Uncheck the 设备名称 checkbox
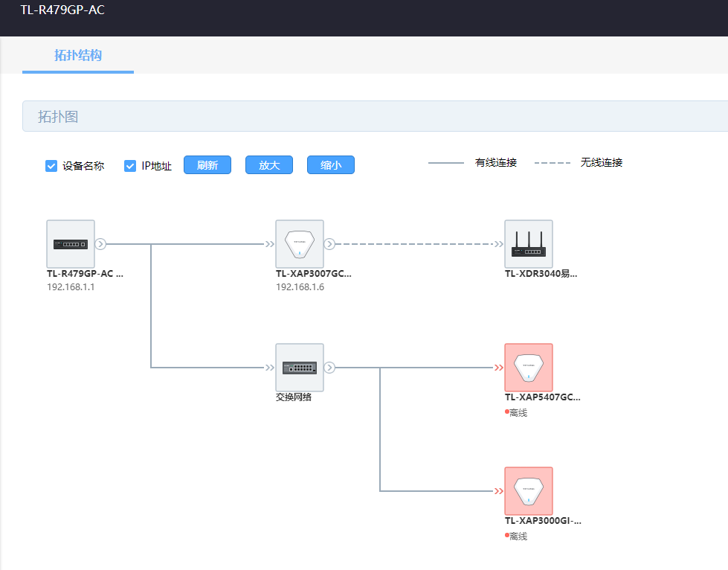The image size is (728, 570). coord(51,166)
